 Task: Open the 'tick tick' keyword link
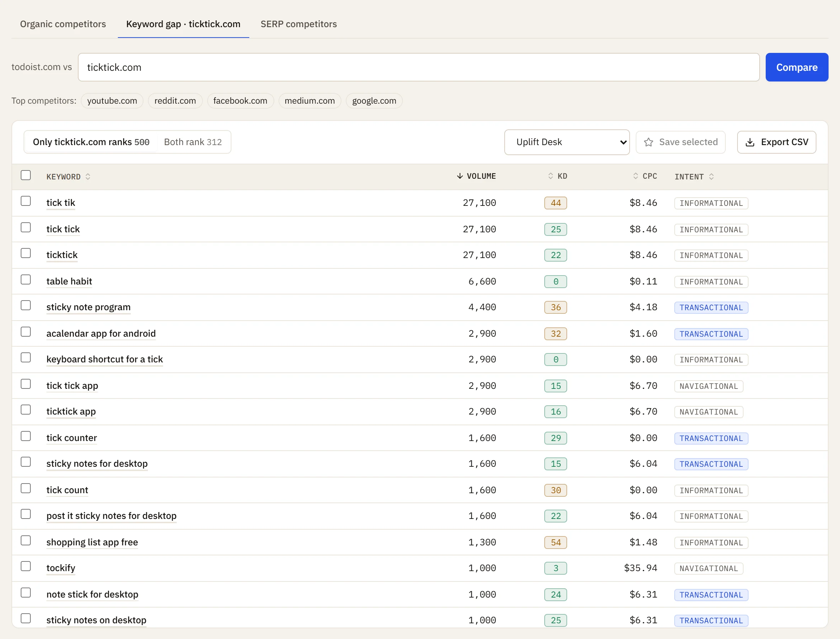(63, 229)
